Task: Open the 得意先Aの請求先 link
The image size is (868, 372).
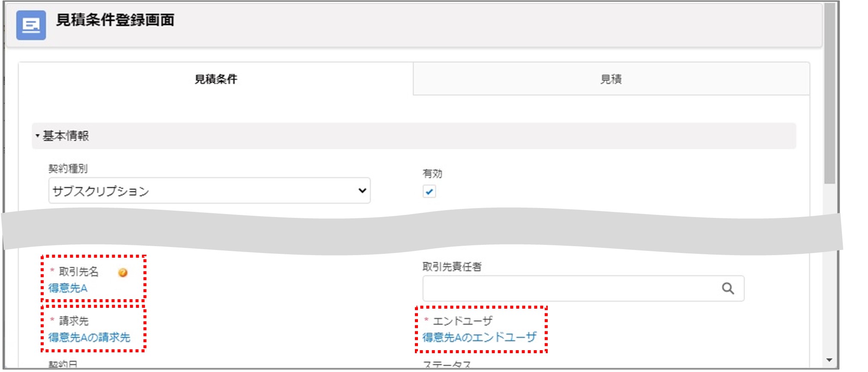Action: pos(89,337)
